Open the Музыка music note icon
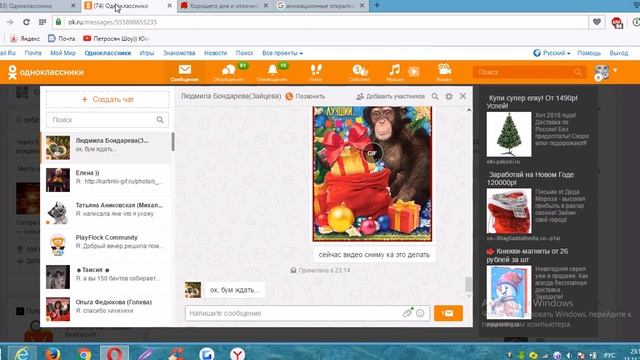Image resolution: width=640 pixels, height=360 pixels. [x=395, y=73]
